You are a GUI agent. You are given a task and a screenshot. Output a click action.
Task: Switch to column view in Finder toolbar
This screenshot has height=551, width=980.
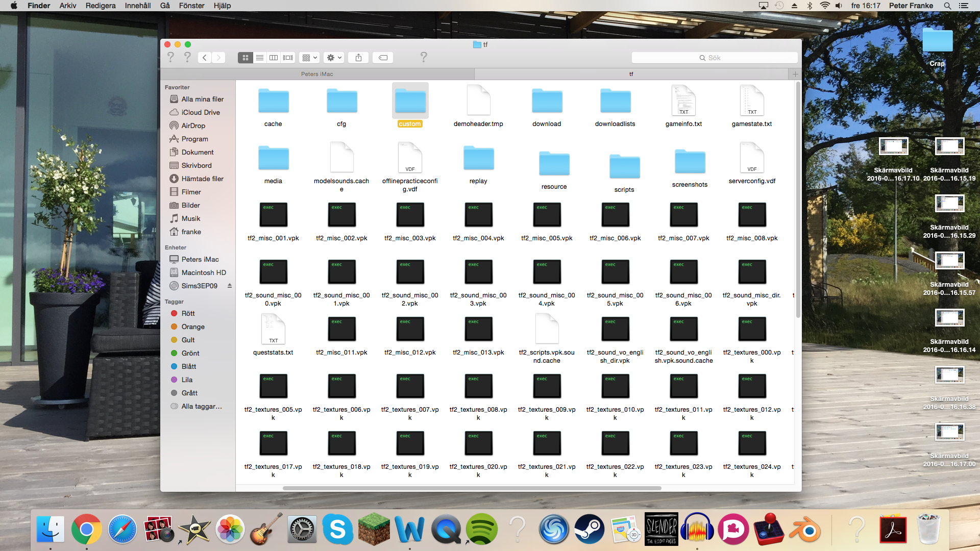[x=274, y=58]
